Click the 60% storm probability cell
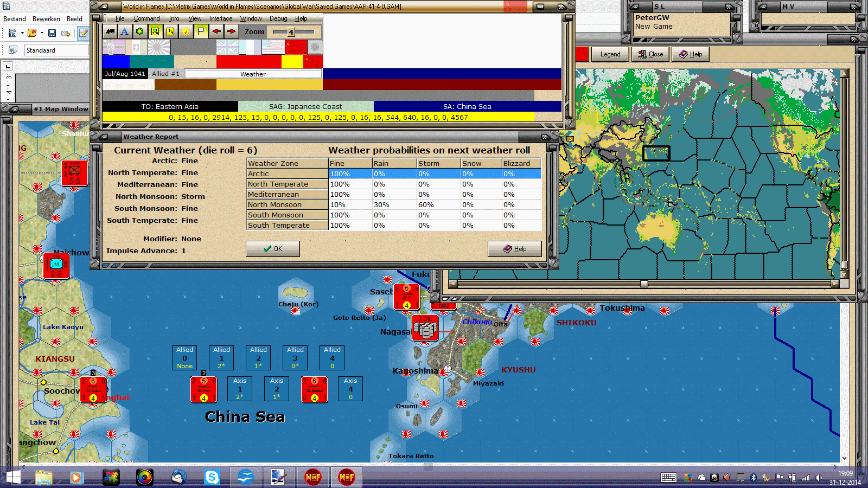This screenshot has width=868, height=488. point(438,204)
